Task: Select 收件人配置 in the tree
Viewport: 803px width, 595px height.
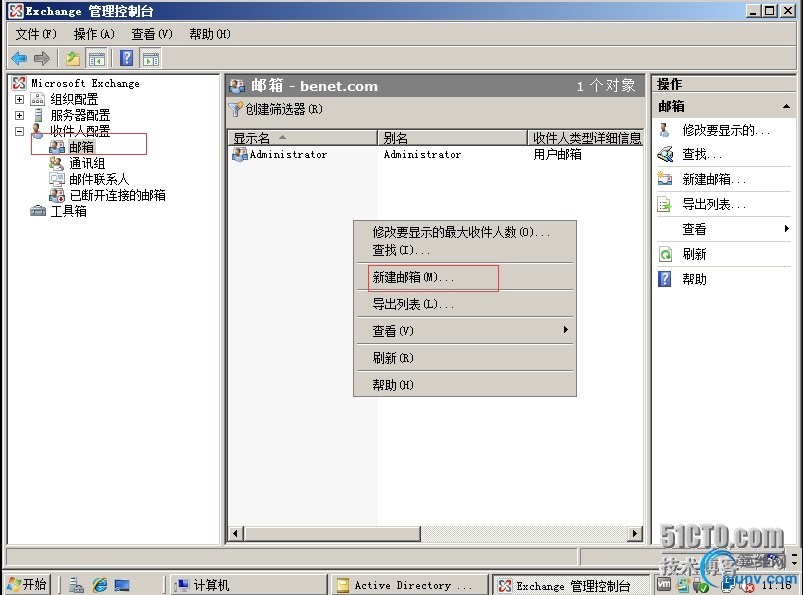Action: [80, 131]
